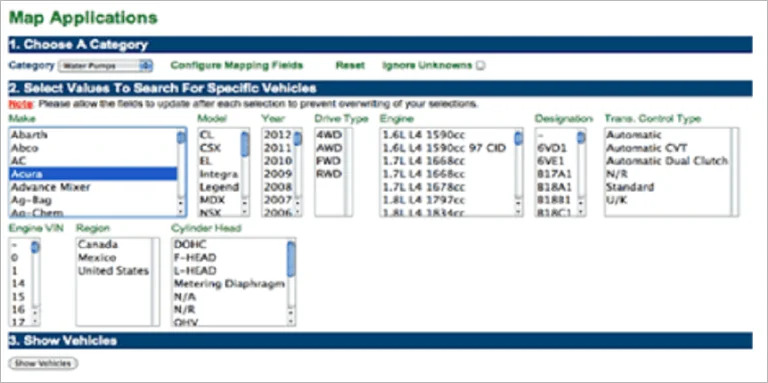
Task: Select year 2012
Action: [x=278, y=135]
